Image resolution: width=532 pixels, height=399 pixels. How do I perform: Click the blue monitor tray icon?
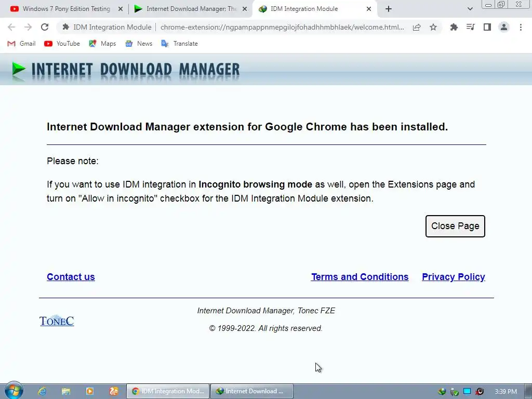point(467,392)
